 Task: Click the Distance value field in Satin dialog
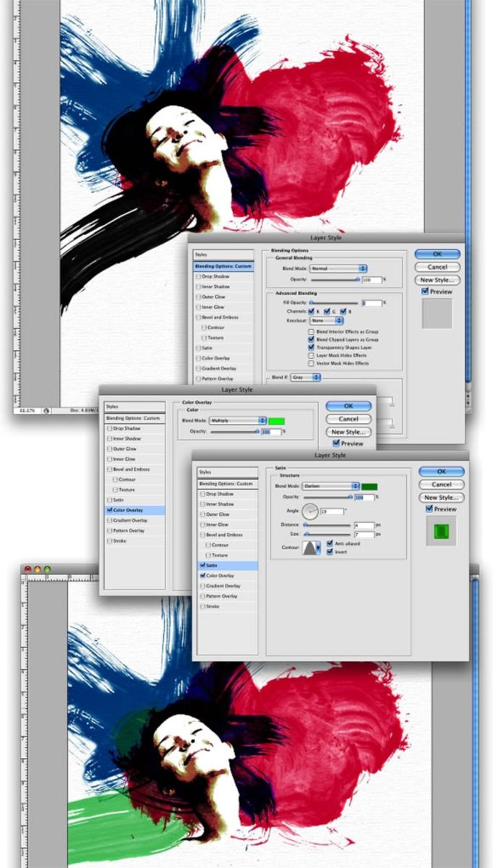click(x=364, y=525)
